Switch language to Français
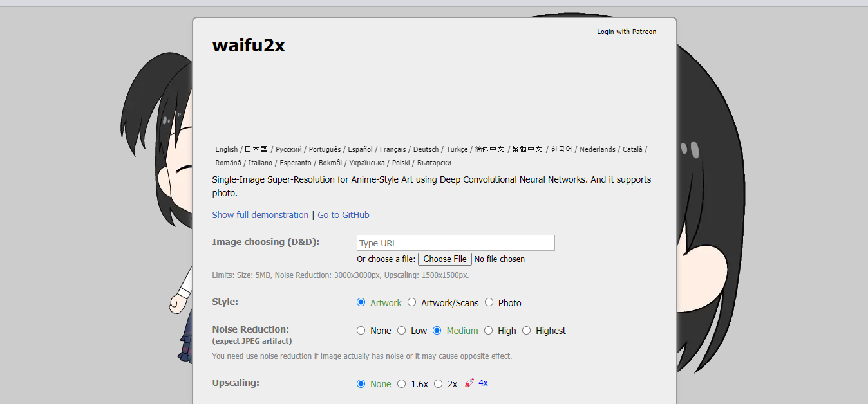 393,149
